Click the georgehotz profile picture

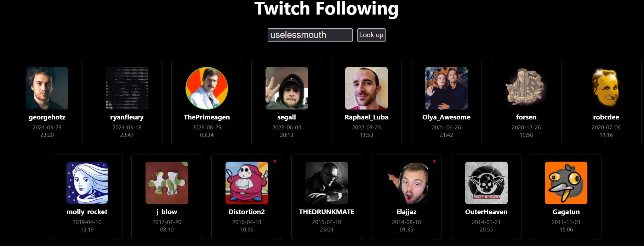pos(47,88)
